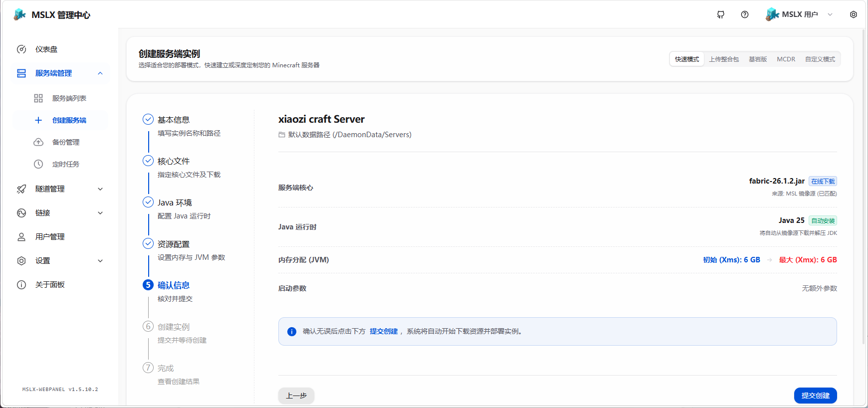868x408 pixels.
Task: Click the 提交创建 link in notice
Action: coord(384,331)
